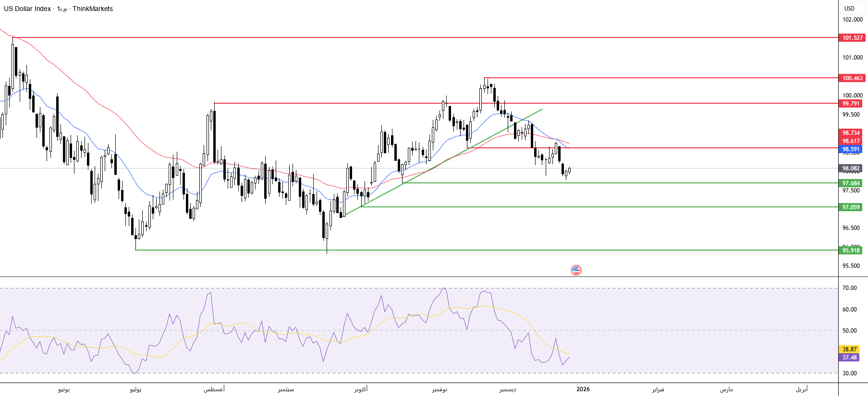The height and width of the screenshot is (396, 868).
Task: Click the green 97.684 support label
Action: click(851, 183)
